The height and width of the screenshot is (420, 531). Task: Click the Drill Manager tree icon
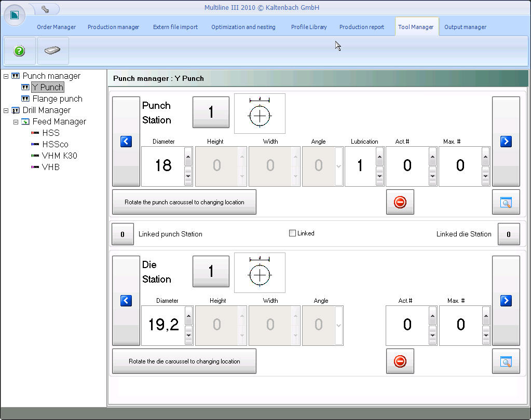15,110
